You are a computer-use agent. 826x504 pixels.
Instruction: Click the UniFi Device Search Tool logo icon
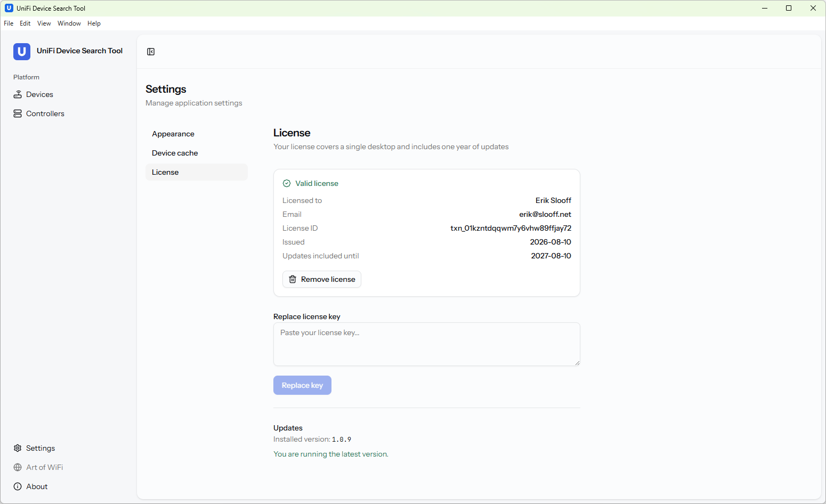[x=22, y=52]
